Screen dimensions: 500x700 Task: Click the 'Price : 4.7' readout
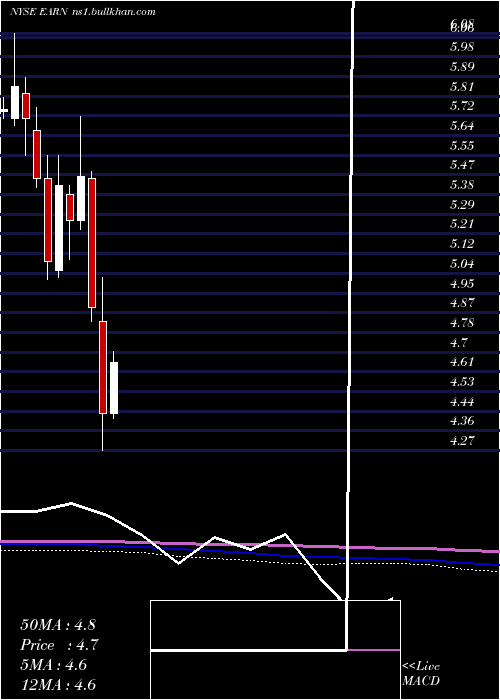click(x=59, y=645)
